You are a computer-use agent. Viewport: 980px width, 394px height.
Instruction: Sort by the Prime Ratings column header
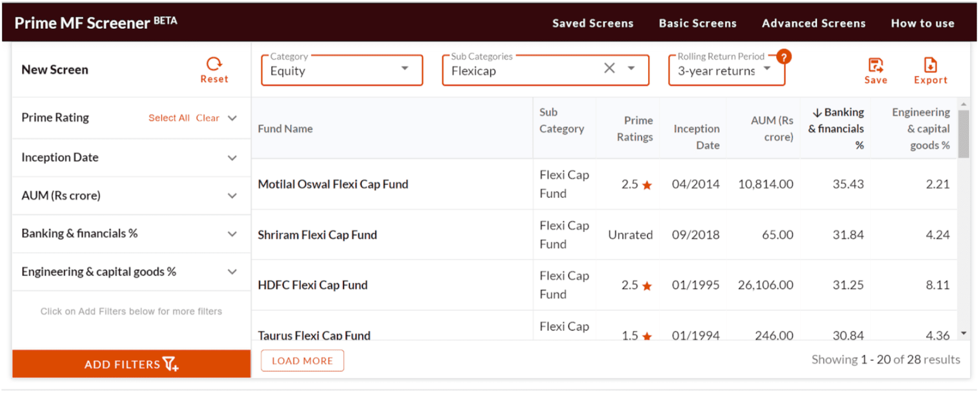click(635, 129)
